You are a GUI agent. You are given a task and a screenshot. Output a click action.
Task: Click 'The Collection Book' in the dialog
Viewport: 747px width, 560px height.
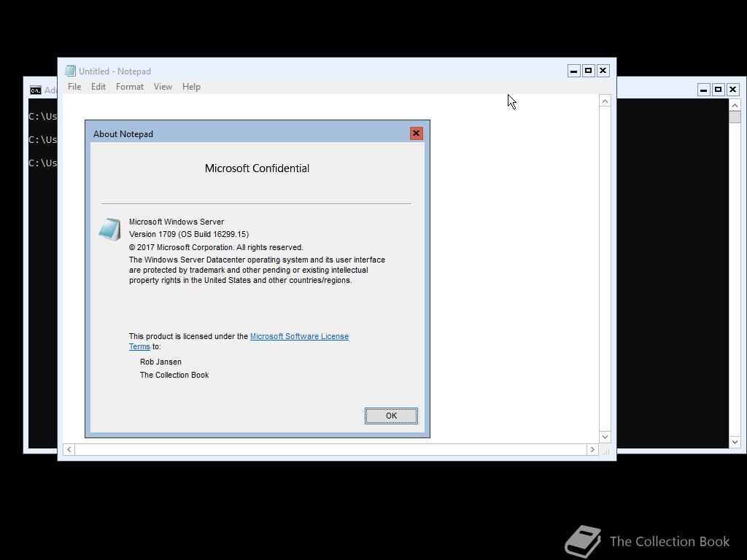coord(174,376)
